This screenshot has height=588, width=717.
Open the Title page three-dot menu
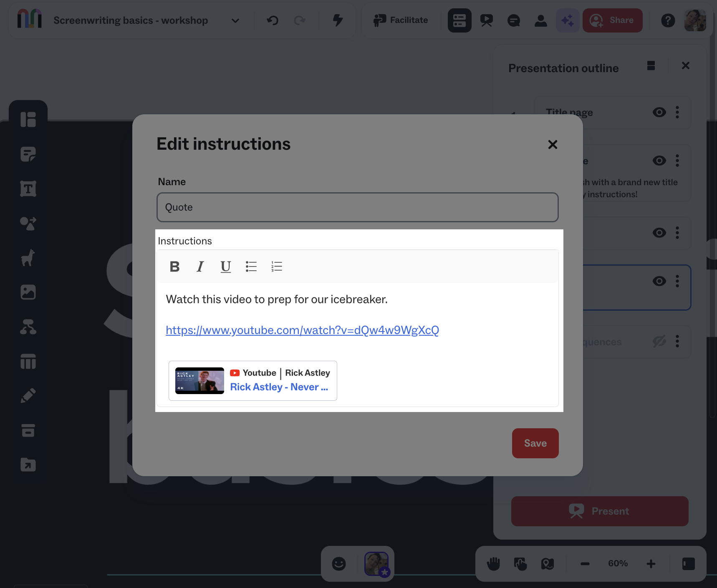[x=677, y=112]
